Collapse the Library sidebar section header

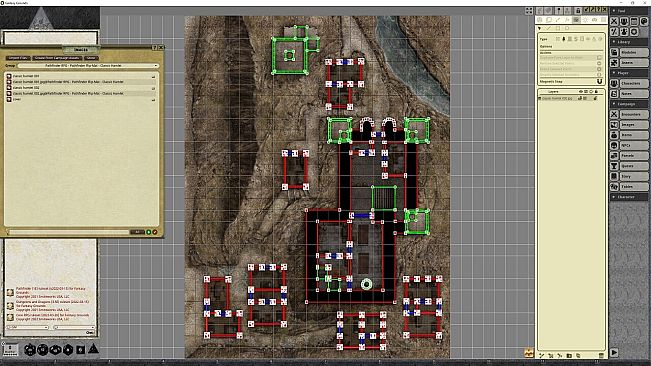tap(629, 42)
